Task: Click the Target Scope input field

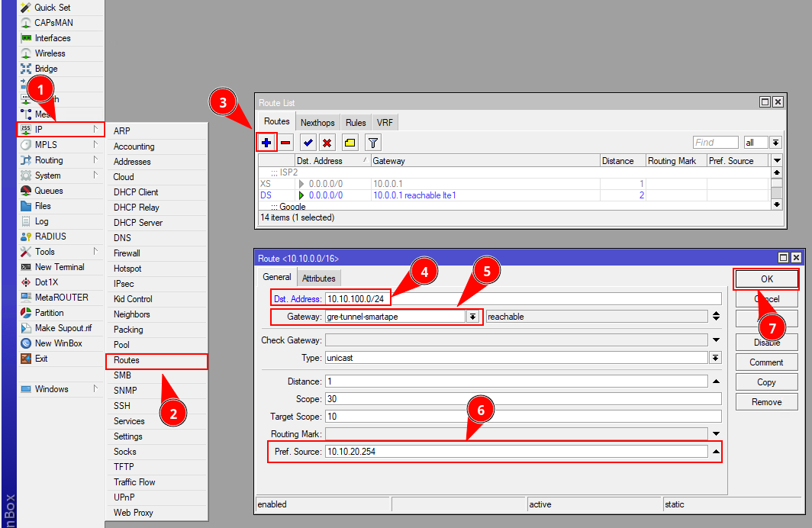Action: pos(523,417)
